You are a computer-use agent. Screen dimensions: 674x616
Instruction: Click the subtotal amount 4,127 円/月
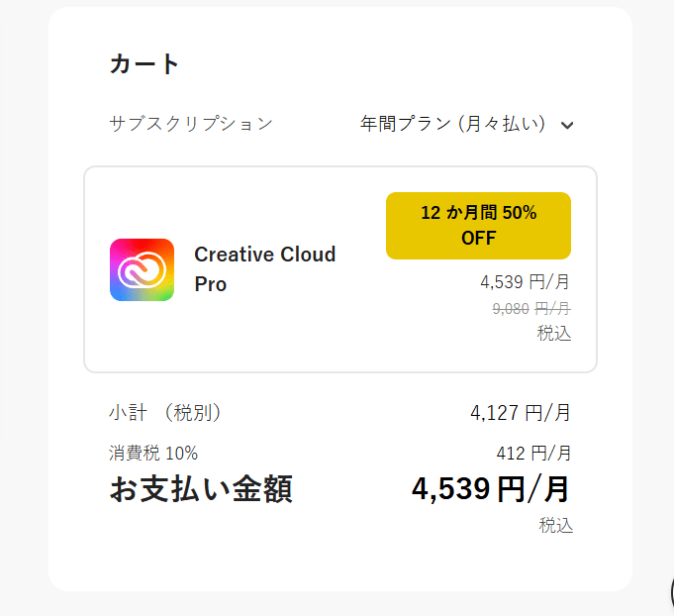coord(520,413)
